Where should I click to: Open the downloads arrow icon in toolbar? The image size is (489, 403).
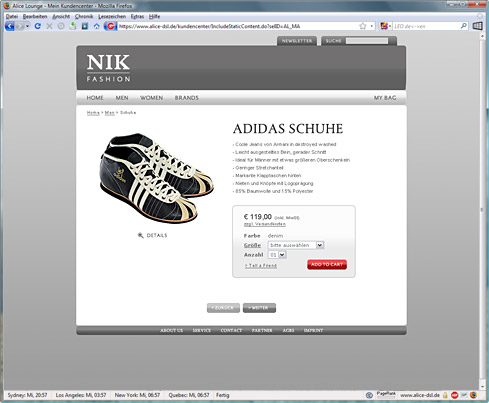[x=73, y=26]
